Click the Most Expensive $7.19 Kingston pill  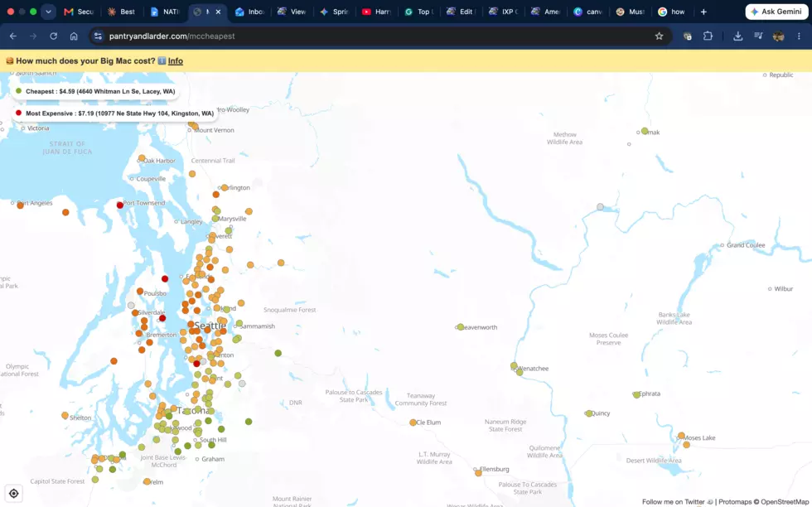click(x=114, y=113)
